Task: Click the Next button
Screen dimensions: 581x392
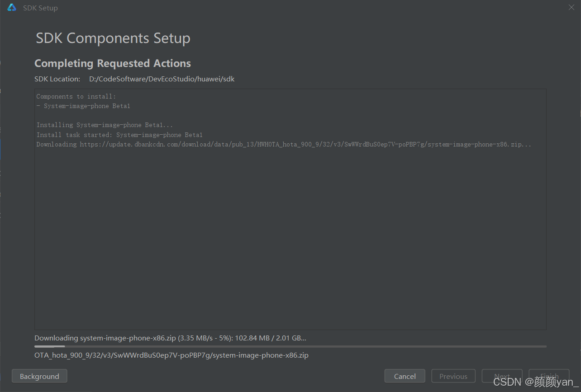Action: click(x=502, y=376)
